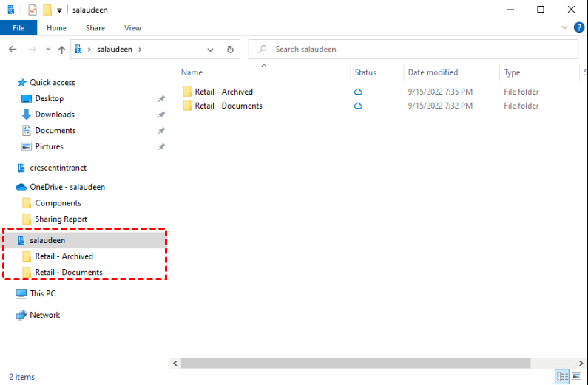Open the Help question mark icon
The image size is (588, 385).
pyautogui.click(x=578, y=27)
